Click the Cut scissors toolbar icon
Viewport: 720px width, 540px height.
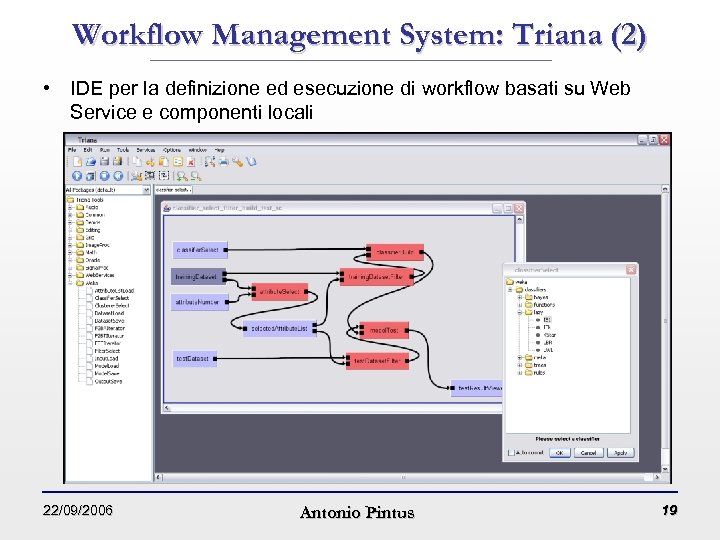tap(150, 162)
